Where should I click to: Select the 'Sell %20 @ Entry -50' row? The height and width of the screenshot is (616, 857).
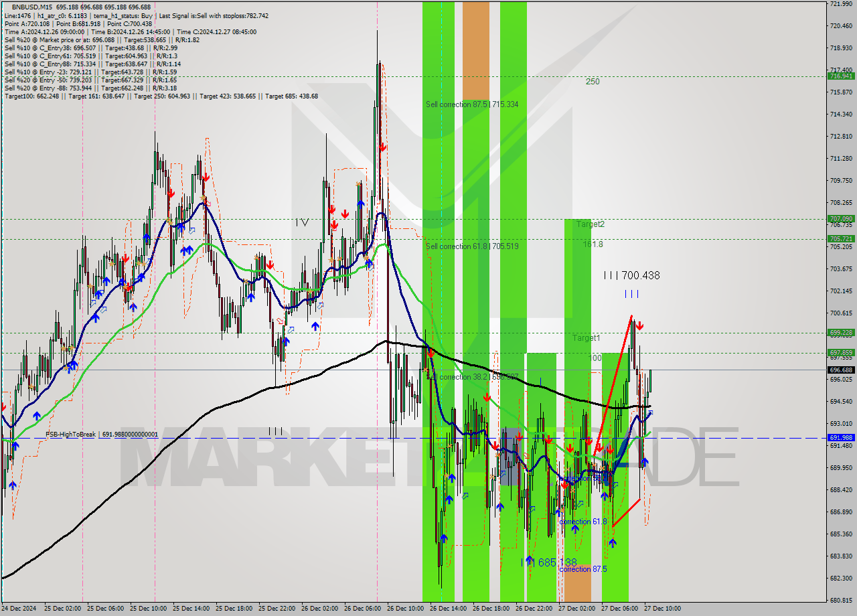coord(90,80)
